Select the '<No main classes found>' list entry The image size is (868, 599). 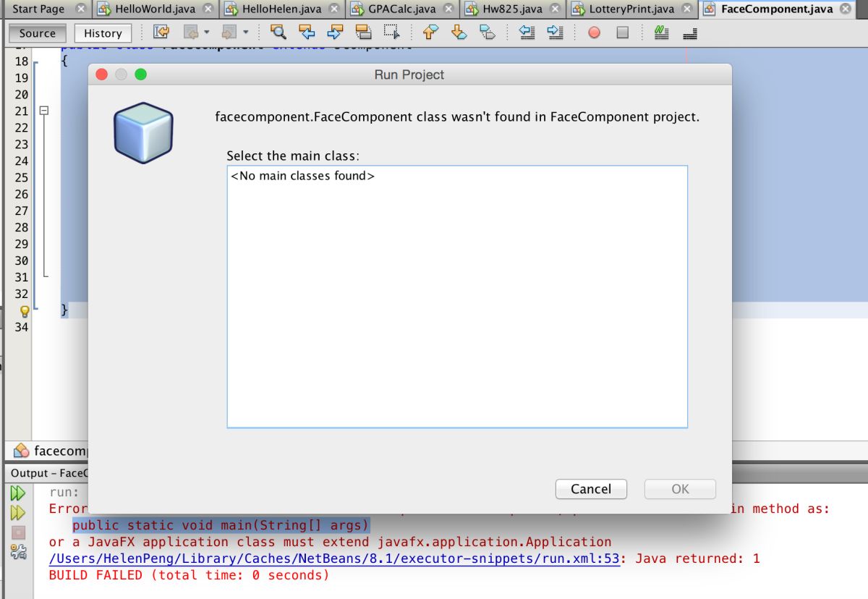(x=303, y=176)
